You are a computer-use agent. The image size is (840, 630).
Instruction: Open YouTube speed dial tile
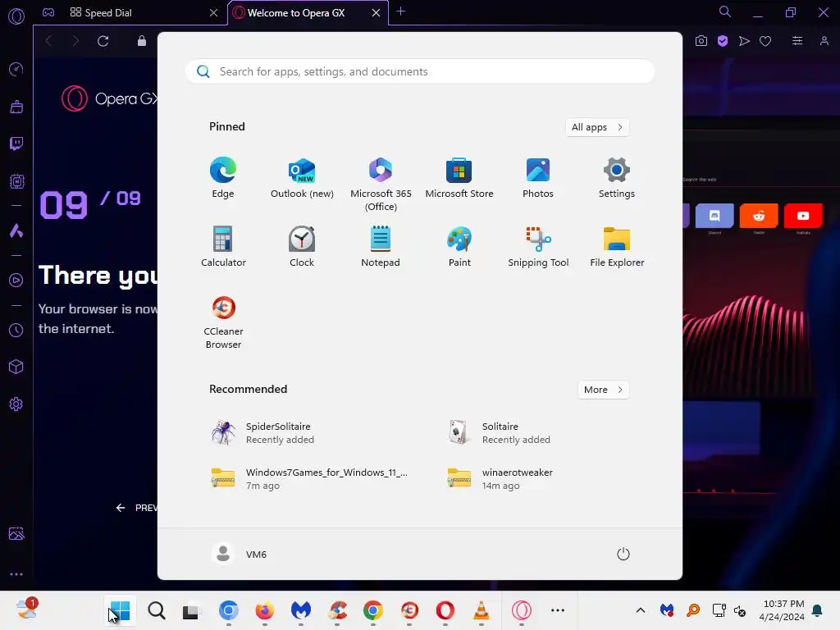click(x=803, y=216)
